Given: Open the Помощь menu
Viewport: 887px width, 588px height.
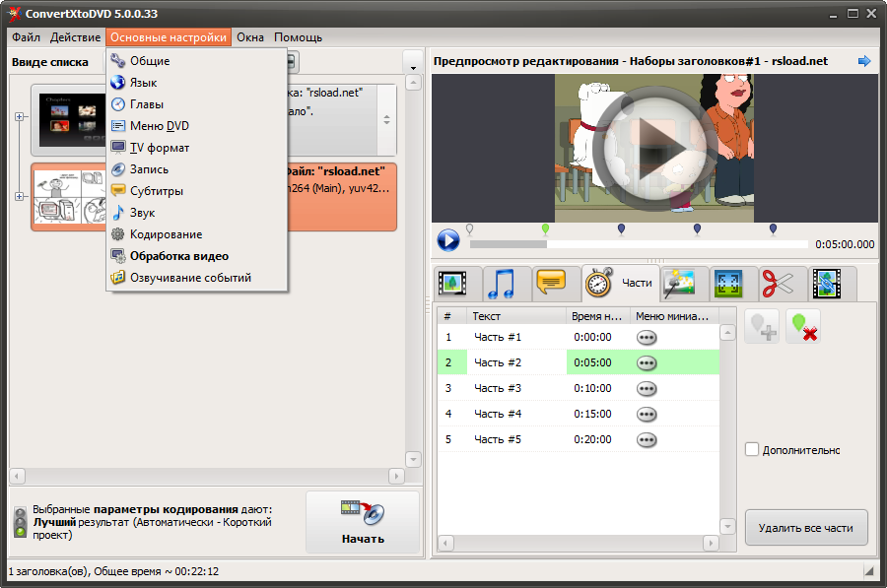Looking at the screenshot, I should pos(300,36).
